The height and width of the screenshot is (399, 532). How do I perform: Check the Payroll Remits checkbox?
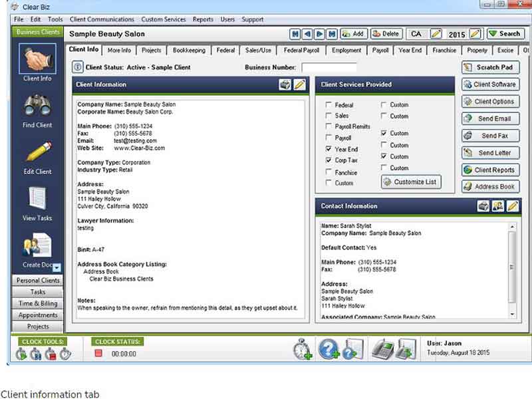(x=329, y=126)
